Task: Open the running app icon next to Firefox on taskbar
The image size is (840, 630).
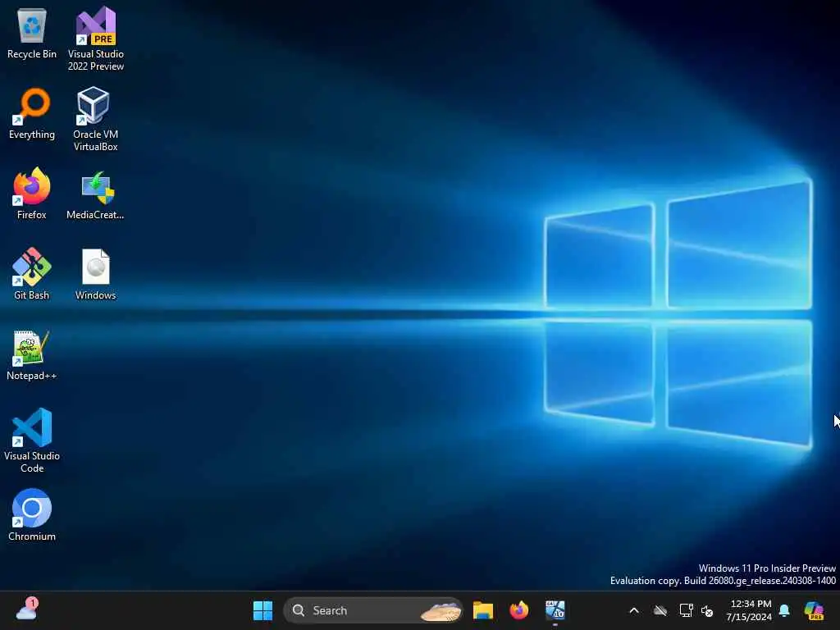Action: coord(555,610)
